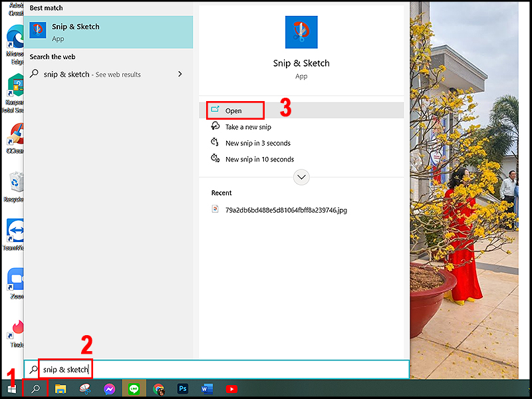Viewport: 532px width, 399px height.
Task: Expand the 'See web results' arrow
Action: pyautogui.click(x=180, y=74)
